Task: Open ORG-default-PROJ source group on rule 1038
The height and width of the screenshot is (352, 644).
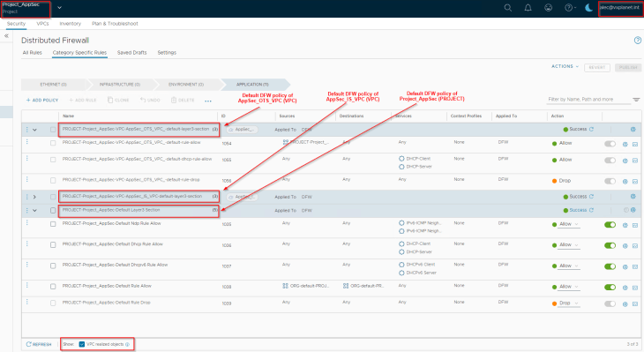Action: pyautogui.click(x=306, y=286)
